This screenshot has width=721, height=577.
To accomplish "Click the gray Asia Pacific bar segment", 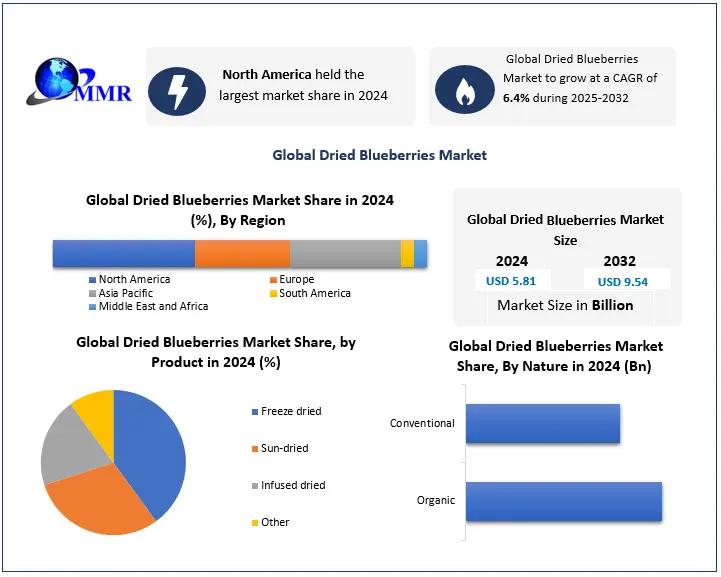I will click(345, 254).
